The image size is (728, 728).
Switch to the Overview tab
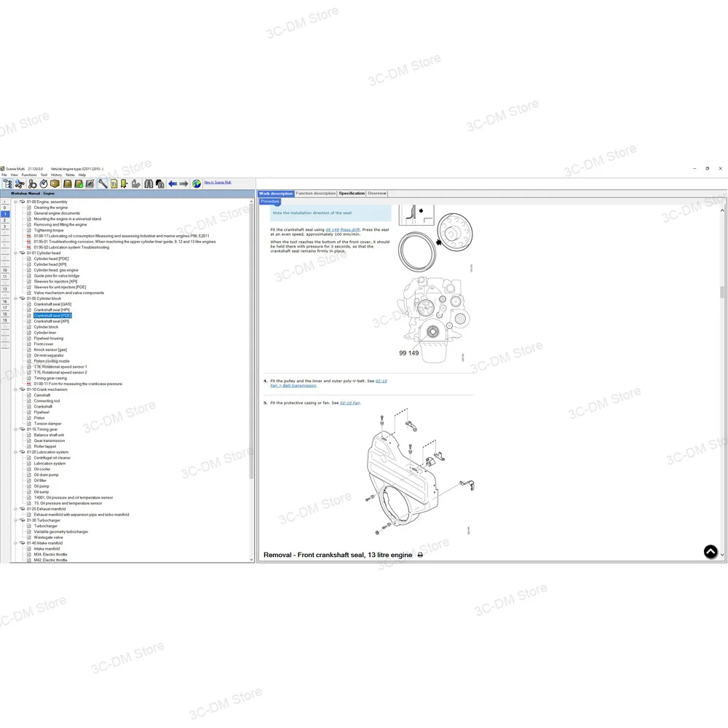point(377,194)
